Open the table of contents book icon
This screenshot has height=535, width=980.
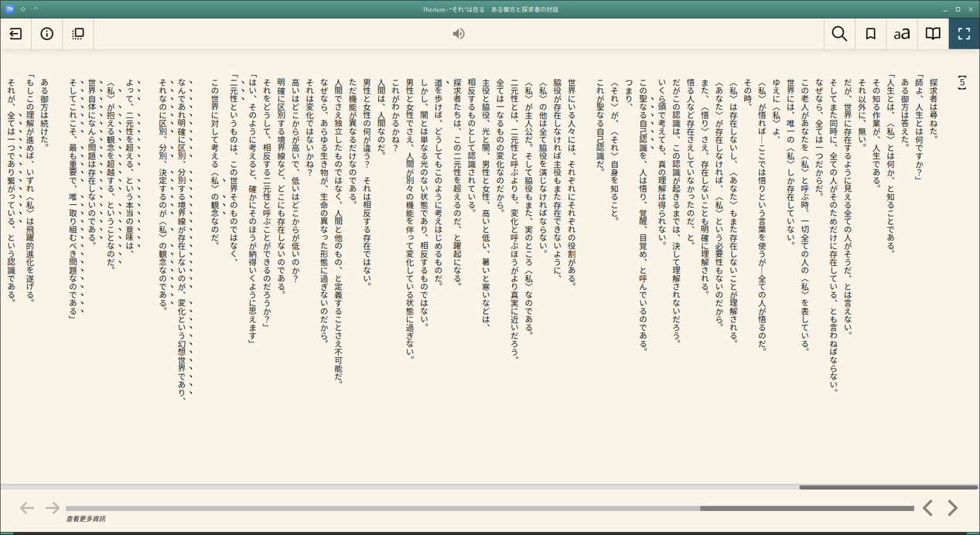(x=934, y=34)
